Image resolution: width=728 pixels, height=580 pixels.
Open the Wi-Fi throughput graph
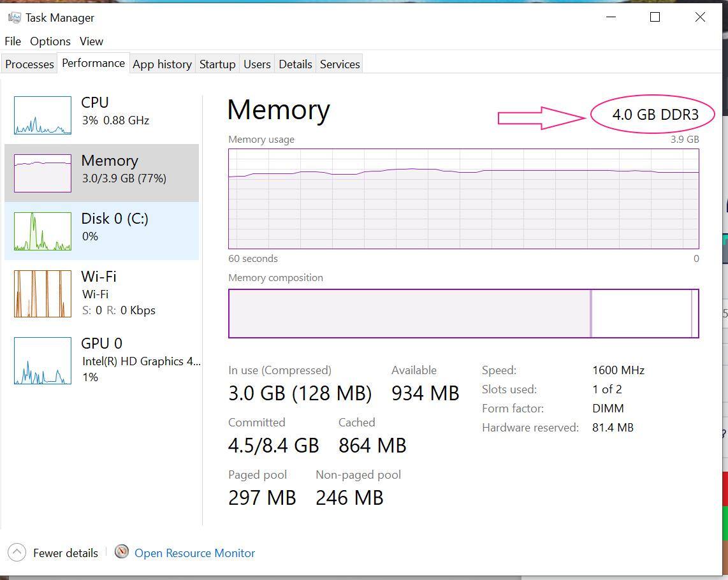click(43, 293)
